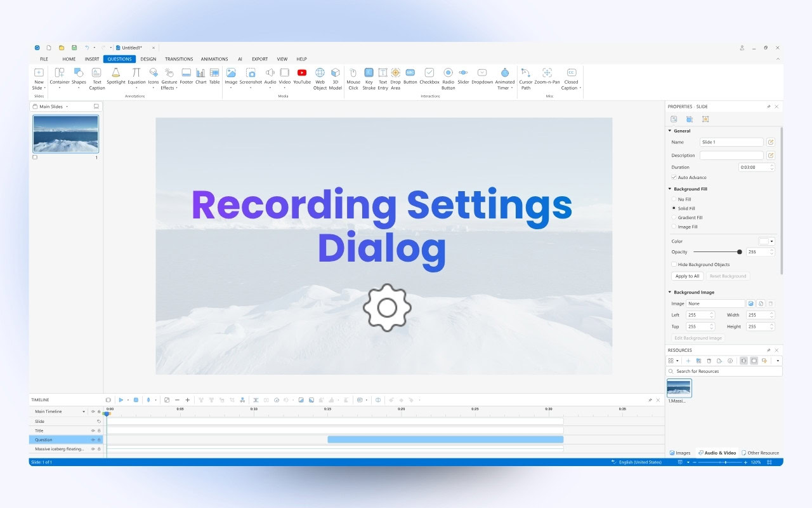Open the EXPORT tab
812x508 pixels.
point(259,59)
